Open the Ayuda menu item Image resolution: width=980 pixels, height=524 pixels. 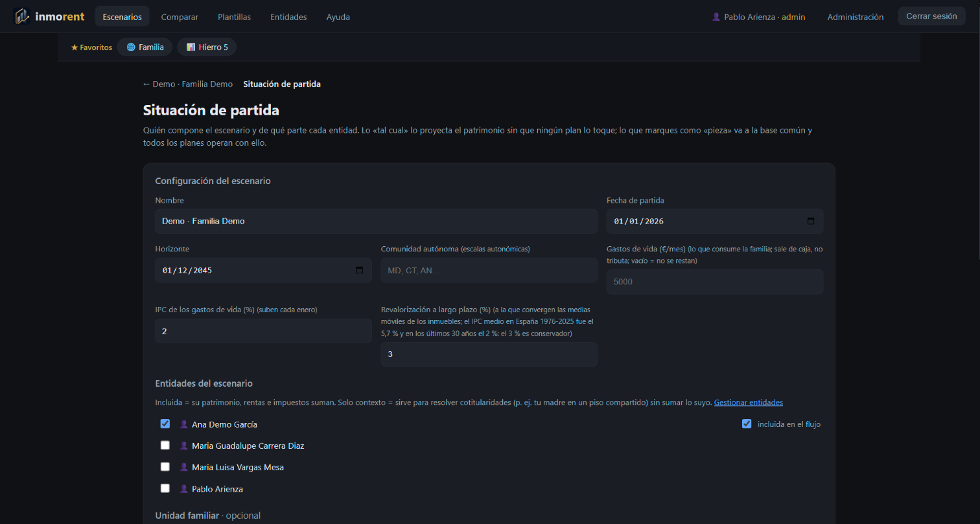[338, 17]
